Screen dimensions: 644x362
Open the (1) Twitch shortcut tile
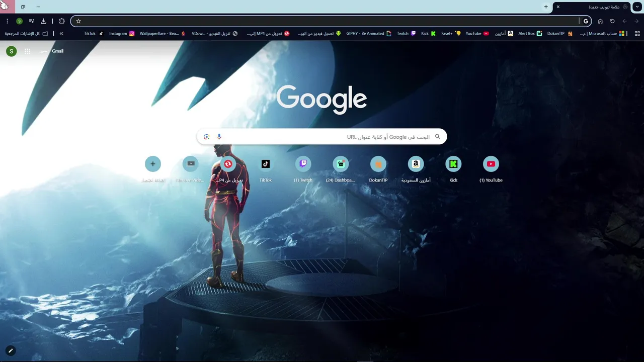(303, 168)
